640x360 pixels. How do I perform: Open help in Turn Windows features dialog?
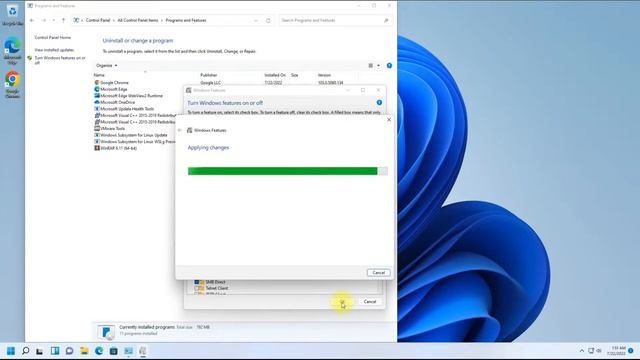tap(379, 103)
